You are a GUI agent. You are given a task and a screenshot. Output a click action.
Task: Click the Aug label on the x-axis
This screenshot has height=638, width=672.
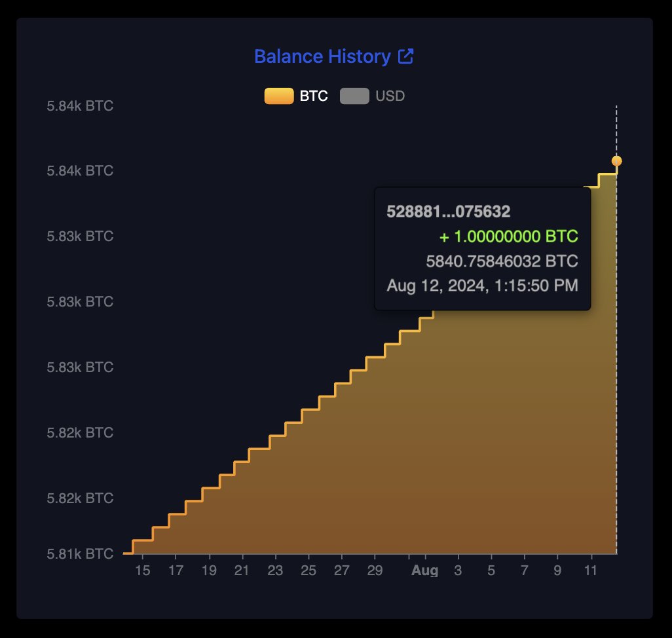tap(425, 571)
